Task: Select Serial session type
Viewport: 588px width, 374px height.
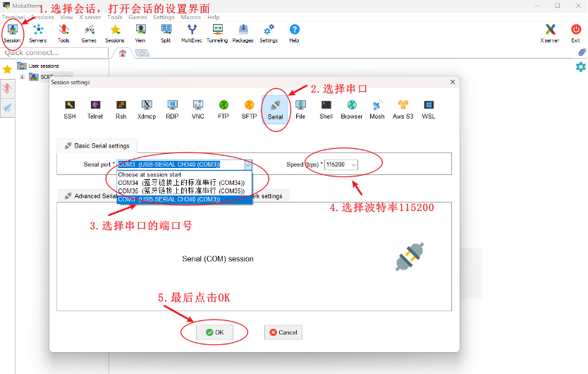Action: [x=275, y=110]
